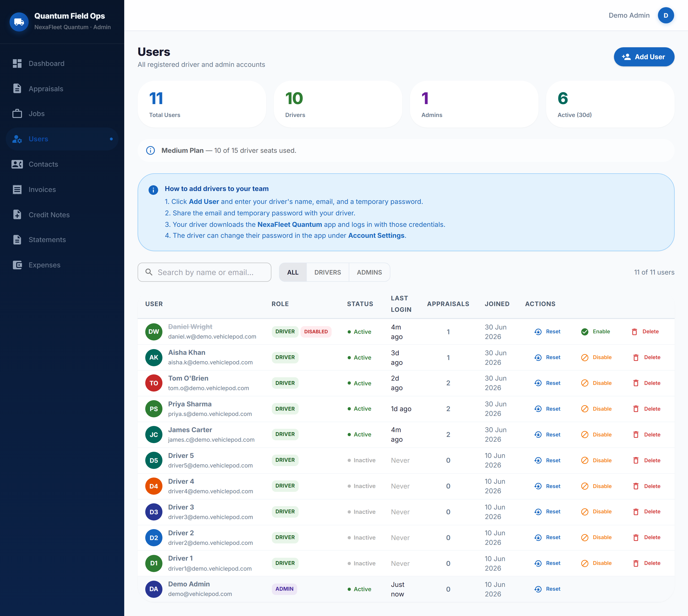Click email aisha.k@demo.vehiclepod.com
Image resolution: width=688 pixels, height=616 pixels.
click(x=210, y=362)
